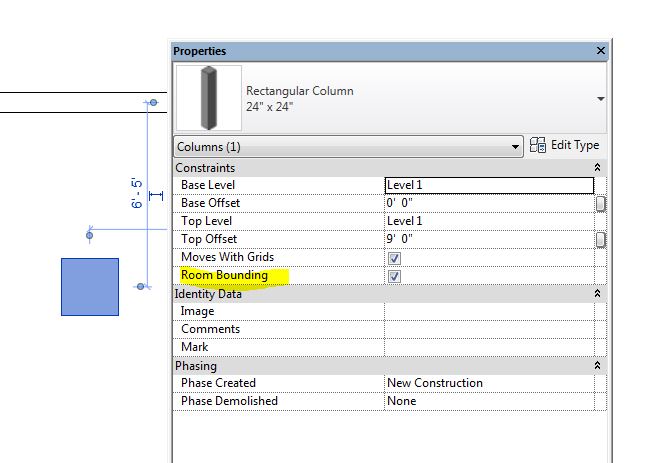Click the Base Offset associate parameter button
The height and width of the screenshot is (463, 671).
600,204
